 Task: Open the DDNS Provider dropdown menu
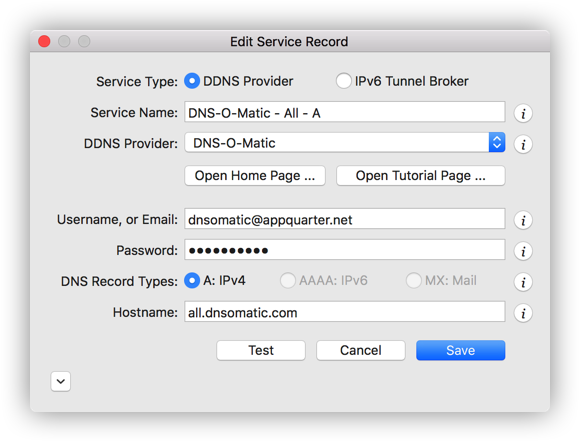click(345, 142)
